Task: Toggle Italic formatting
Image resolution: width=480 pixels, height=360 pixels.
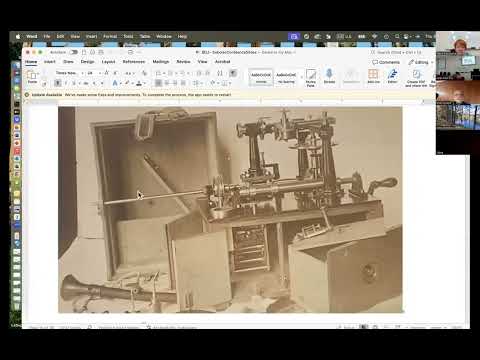Action: tap(66, 83)
